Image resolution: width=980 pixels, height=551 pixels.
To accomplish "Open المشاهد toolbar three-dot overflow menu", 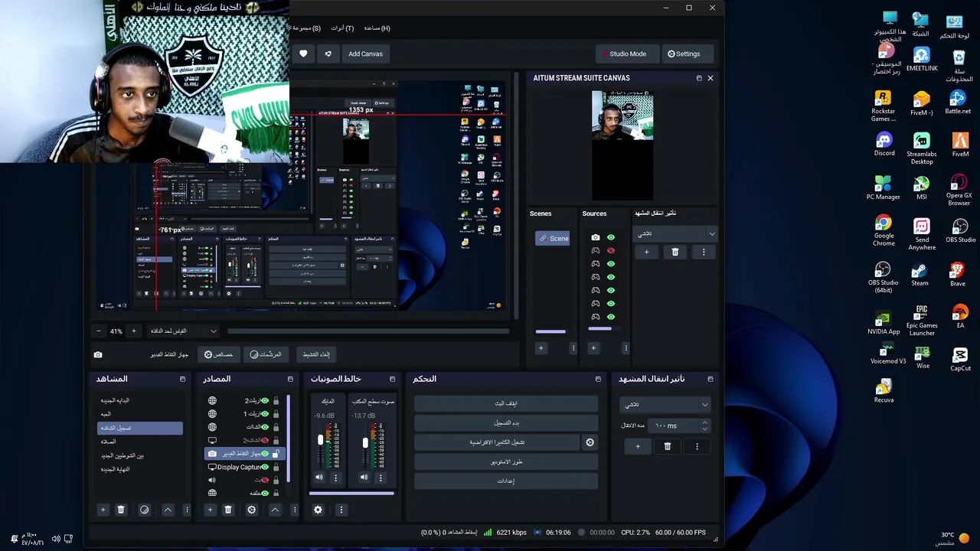I will (x=187, y=510).
